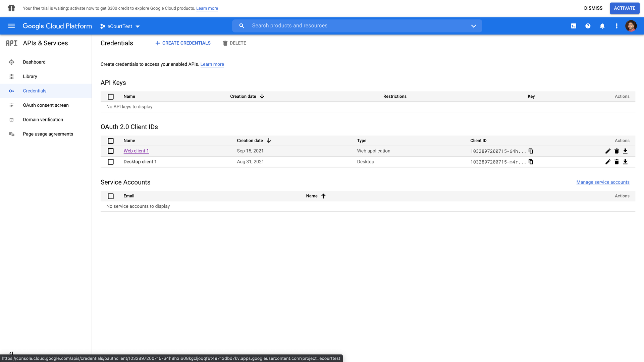Image resolution: width=644 pixels, height=362 pixels.
Task: Click Sep 15, 2021 creation date
Action: click(250, 151)
